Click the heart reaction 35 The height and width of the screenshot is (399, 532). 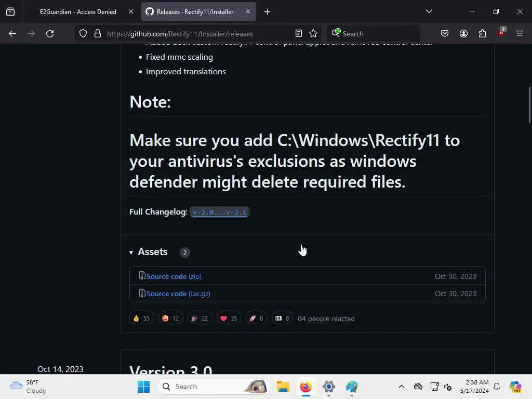coord(229,318)
